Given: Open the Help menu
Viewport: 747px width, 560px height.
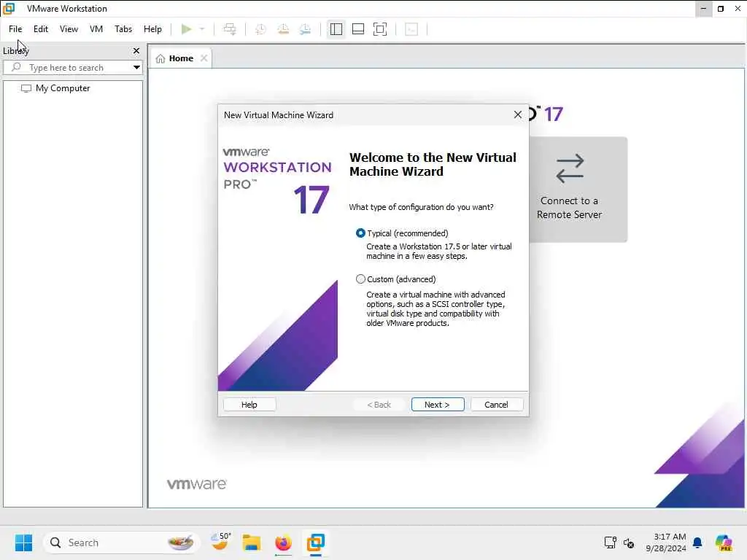Looking at the screenshot, I should (152, 29).
